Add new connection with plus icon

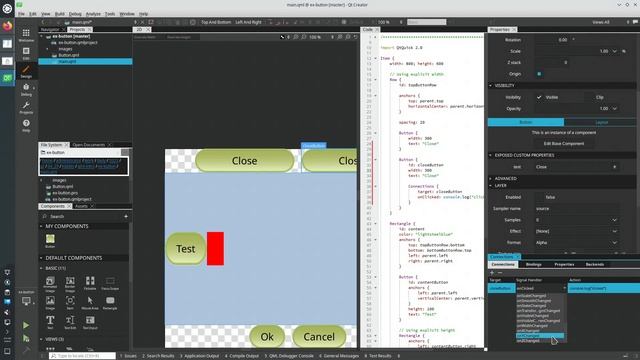(492, 273)
